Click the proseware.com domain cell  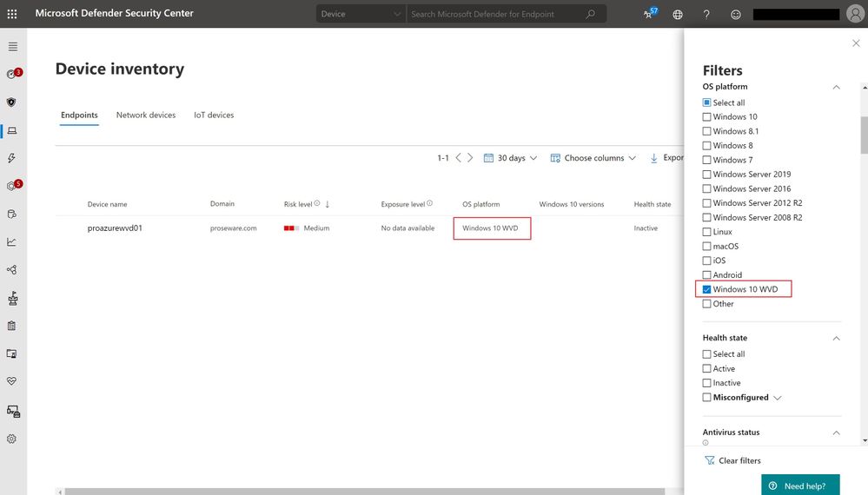click(233, 228)
